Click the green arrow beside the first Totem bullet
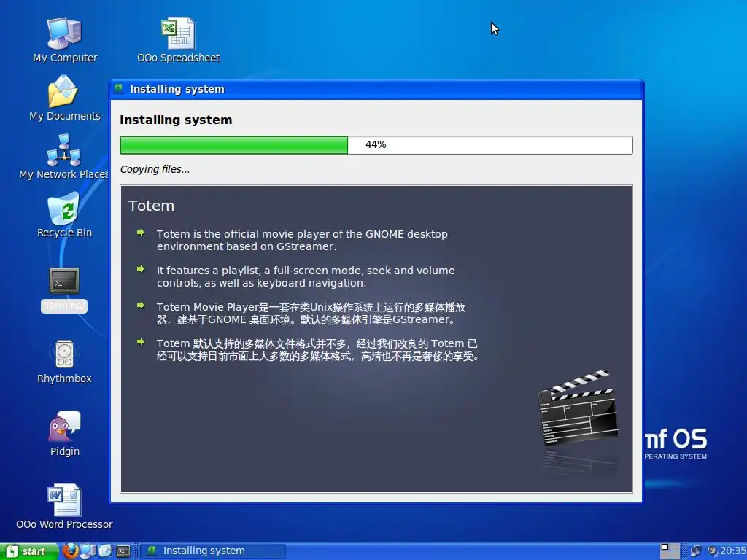Image resolution: width=747 pixels, height=560 pixels. pos(141,233)
